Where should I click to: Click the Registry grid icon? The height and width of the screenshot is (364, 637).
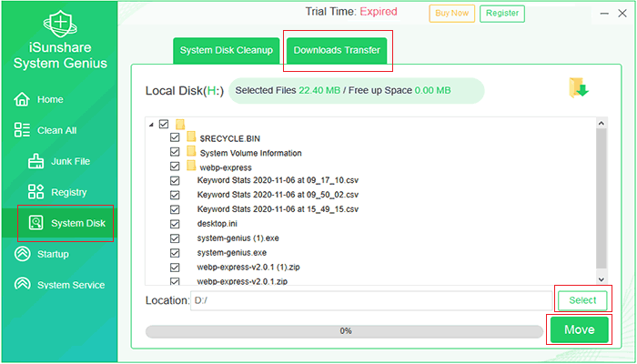click(35, 192)
